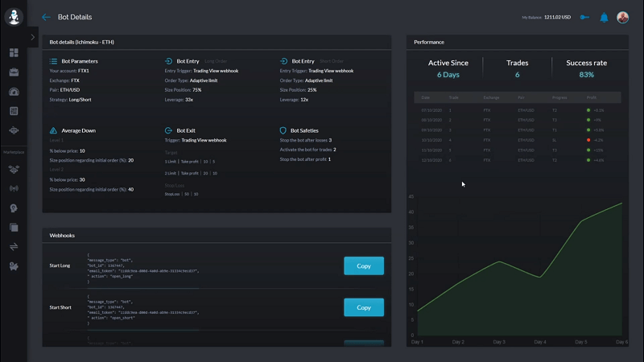Click the Active Since 6 Days value
The height and width of the screenshot is (362, 644).
[x=448, y=75]
